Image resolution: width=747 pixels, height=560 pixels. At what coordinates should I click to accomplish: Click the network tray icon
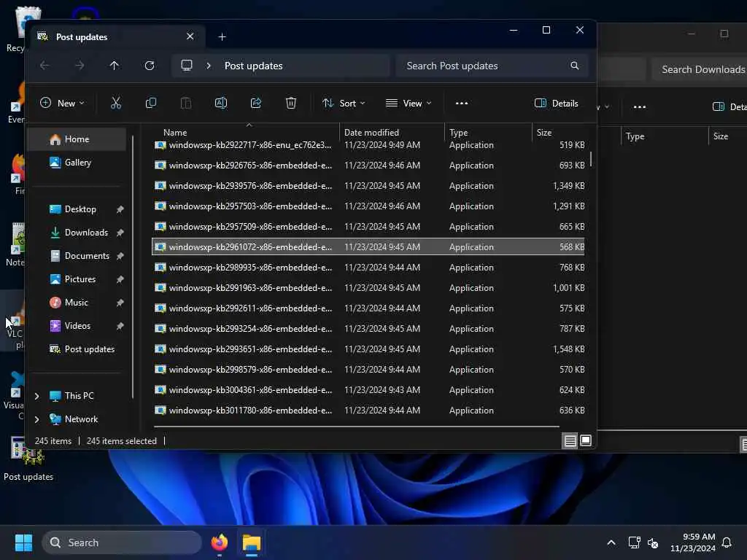click(634, 542)
